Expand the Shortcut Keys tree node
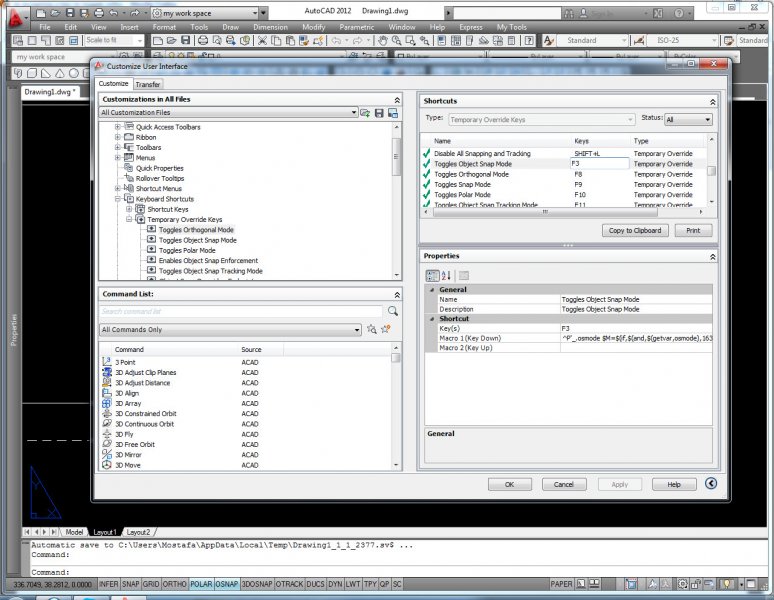The image size is (774, 600). click(129, 209)
